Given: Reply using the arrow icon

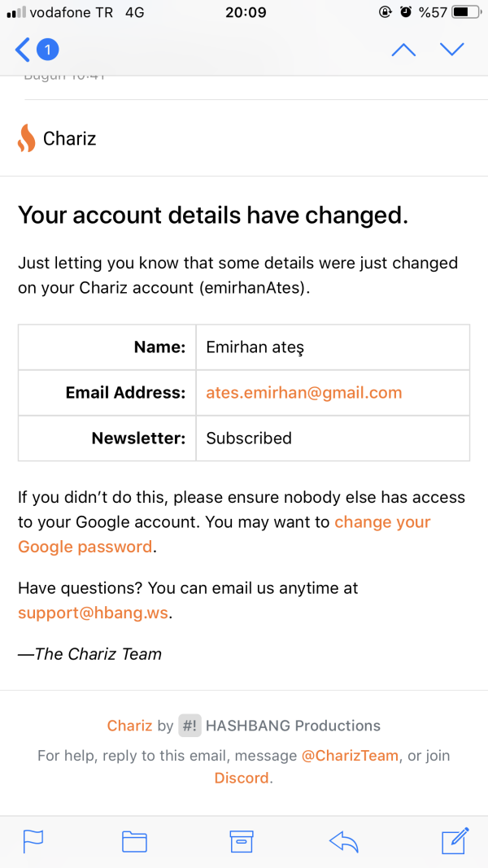Looking at the screenshot, I should click(344, 841).
